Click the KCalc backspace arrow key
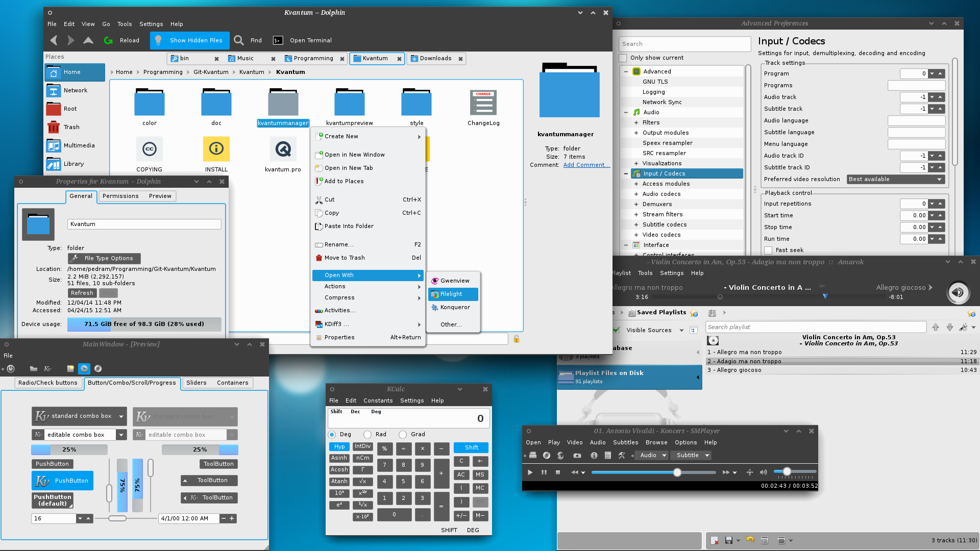 click(480, 461)
